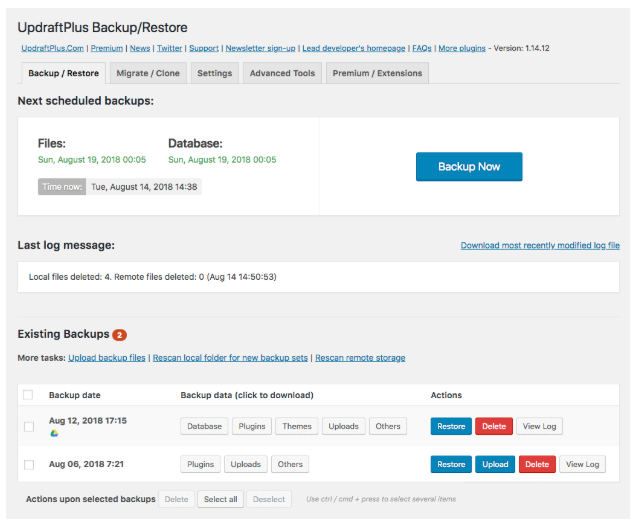This screenshot has width=637, height=527.
Task: Click the Select all button
Action: [x=219, y=499]
